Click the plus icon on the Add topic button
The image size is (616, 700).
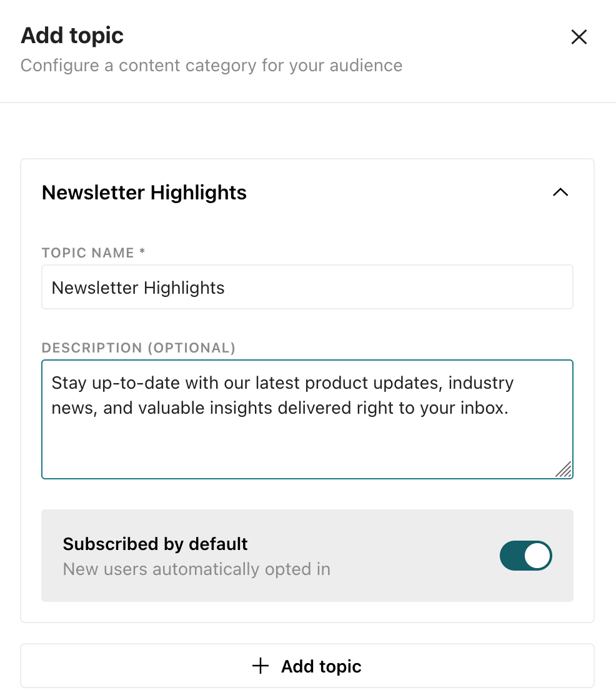[x=260, y=666]
